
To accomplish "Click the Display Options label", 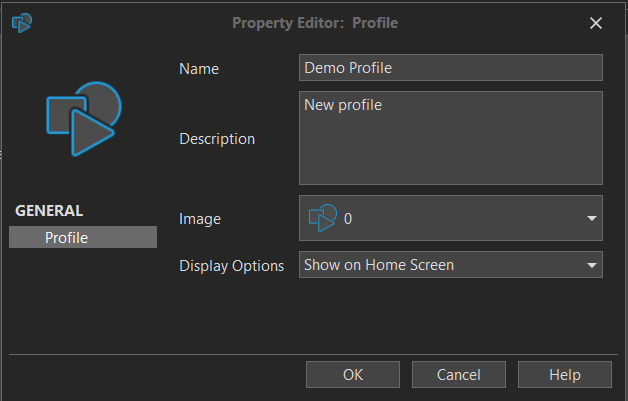I will (232, 266).
